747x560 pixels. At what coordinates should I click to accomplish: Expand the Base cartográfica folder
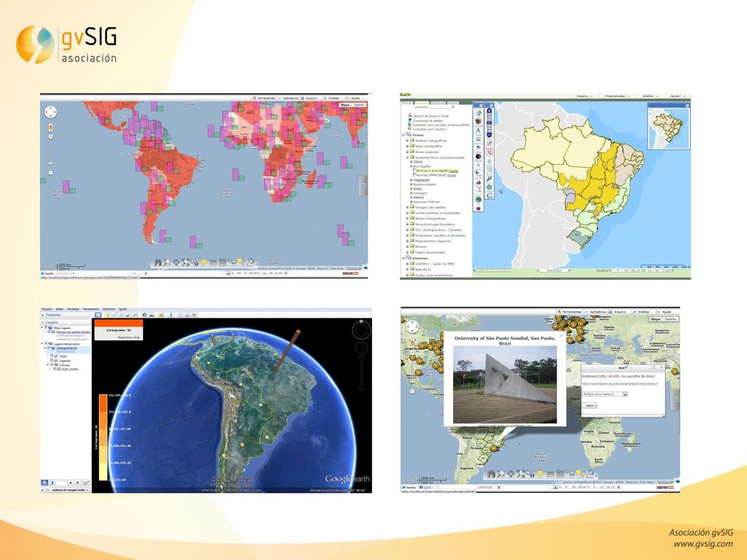pyautogui.click(x=407, y=146)
